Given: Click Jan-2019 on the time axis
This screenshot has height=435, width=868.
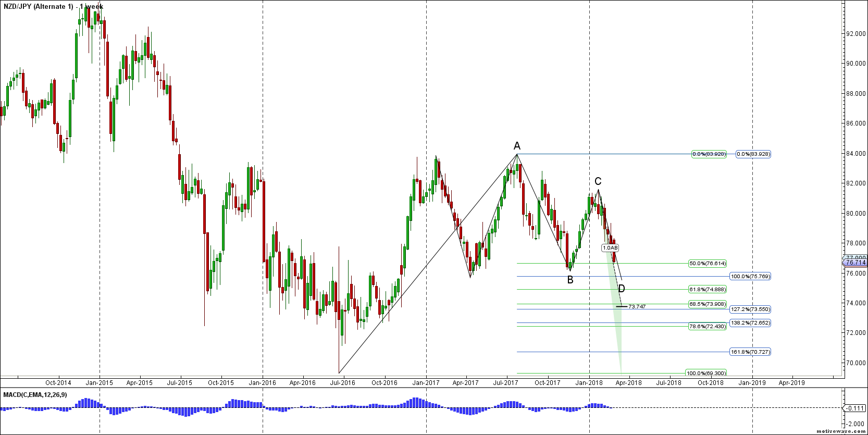Looking at the screenshot, I should click(x=752, y=383).
